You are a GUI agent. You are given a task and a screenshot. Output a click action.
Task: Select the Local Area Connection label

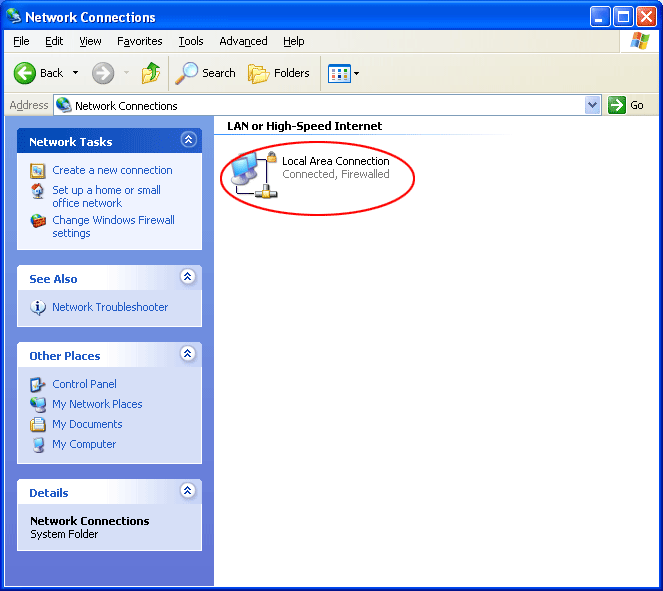tap(335, 161)
